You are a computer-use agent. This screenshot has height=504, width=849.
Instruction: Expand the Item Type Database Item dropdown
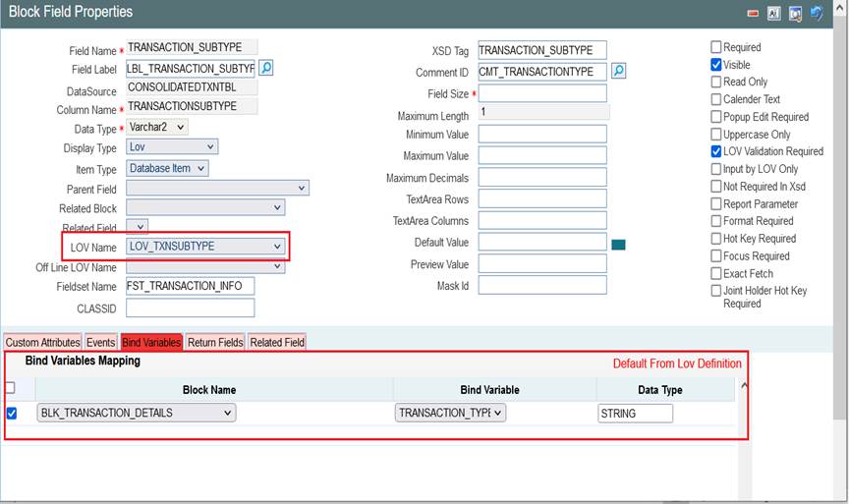click(x=167, y=168)
